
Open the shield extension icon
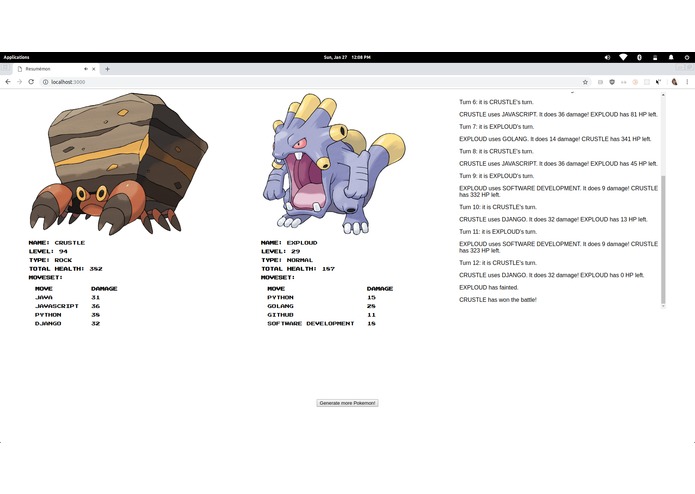612,82
